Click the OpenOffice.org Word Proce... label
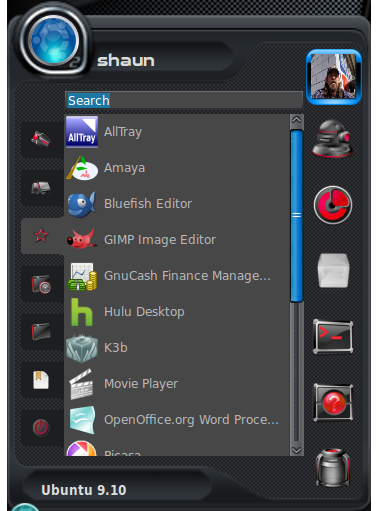The width and height of the screenshot is (379, 511). click(191, 420)
